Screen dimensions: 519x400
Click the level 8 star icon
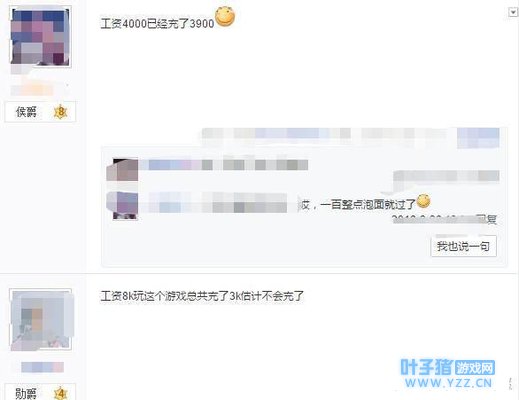(x=60, y=112)
